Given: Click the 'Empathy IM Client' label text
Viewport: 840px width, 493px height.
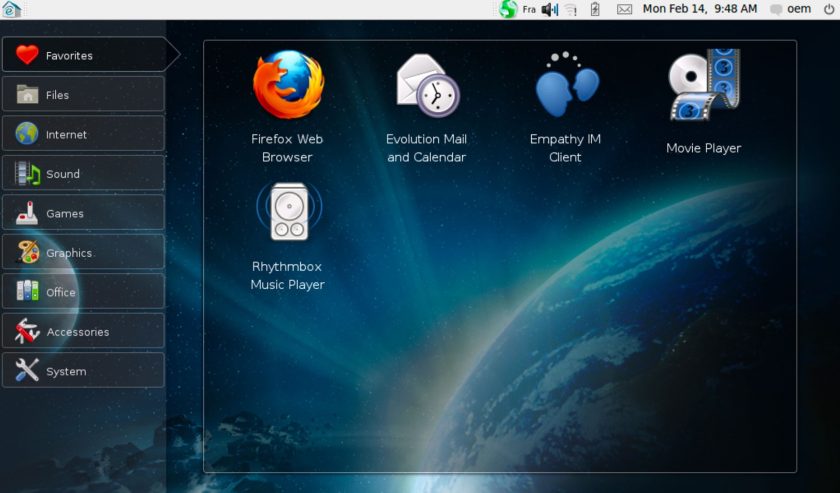Looking at the screenshot, I should click(x=565, y=148).
